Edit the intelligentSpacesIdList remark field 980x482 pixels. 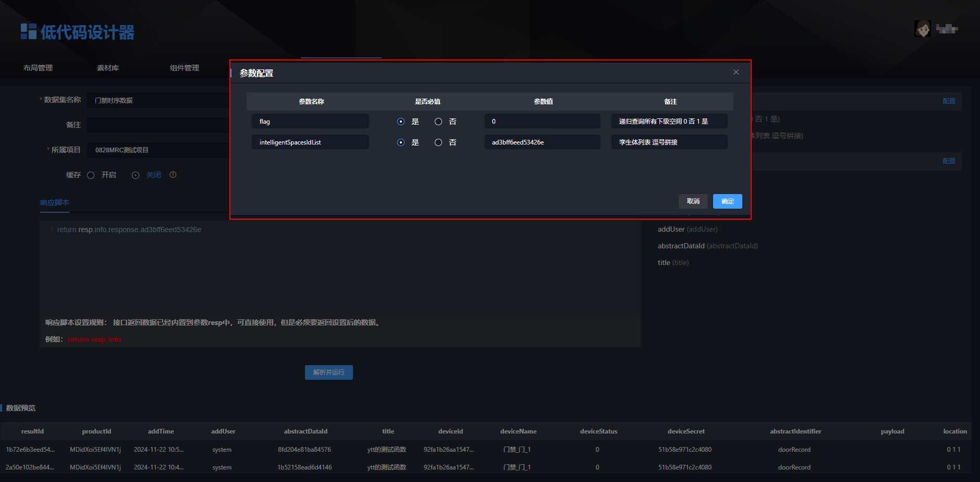669,142
